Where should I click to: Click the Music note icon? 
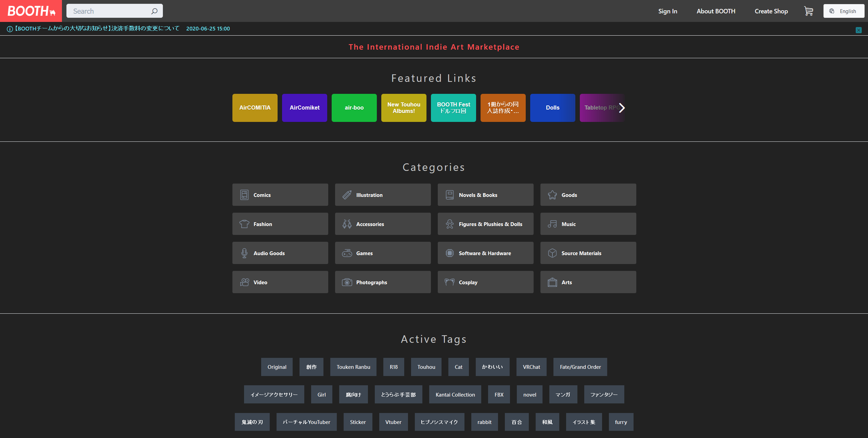coord(552,224)
